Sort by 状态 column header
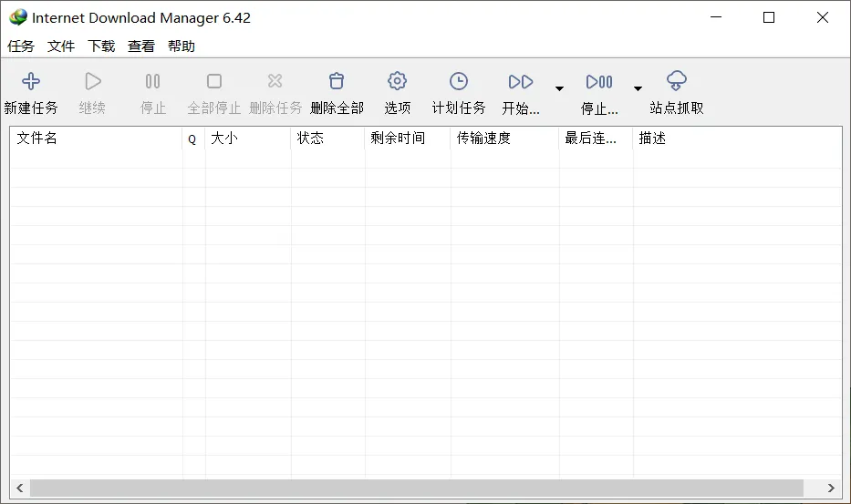Image resolution: width=851 pixels, height=504 pixels. click(x=327, y=139)
